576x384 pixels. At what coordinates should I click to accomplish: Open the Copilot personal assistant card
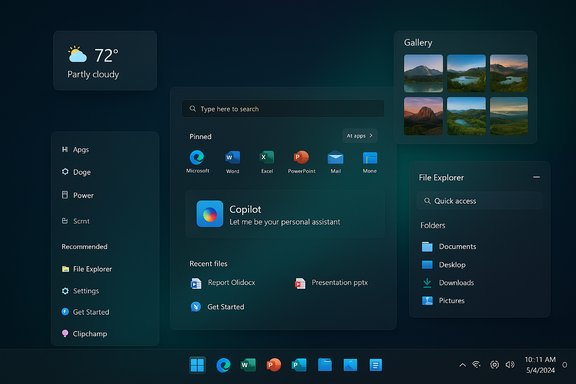285,214
